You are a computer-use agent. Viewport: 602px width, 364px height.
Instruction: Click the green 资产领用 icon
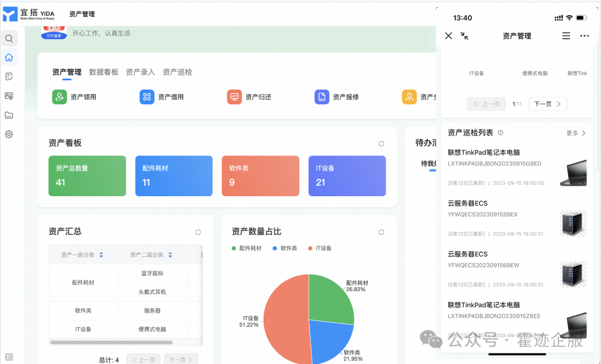60,97
